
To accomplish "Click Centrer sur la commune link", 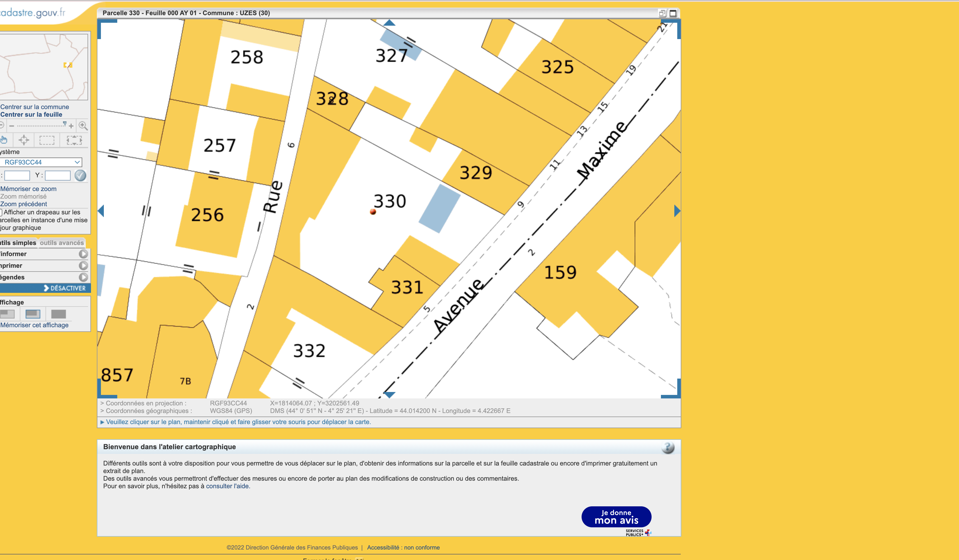I will click(x=35, y=107).
